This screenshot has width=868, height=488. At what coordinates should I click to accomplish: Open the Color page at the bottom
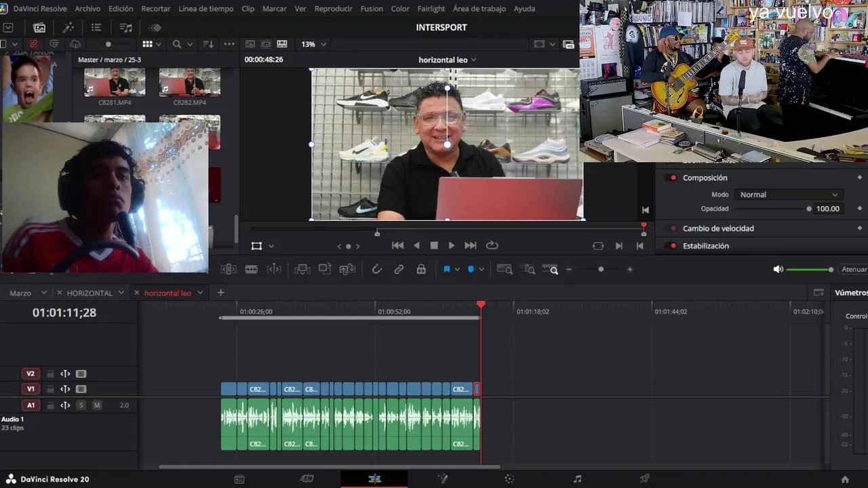coord(509,479)
